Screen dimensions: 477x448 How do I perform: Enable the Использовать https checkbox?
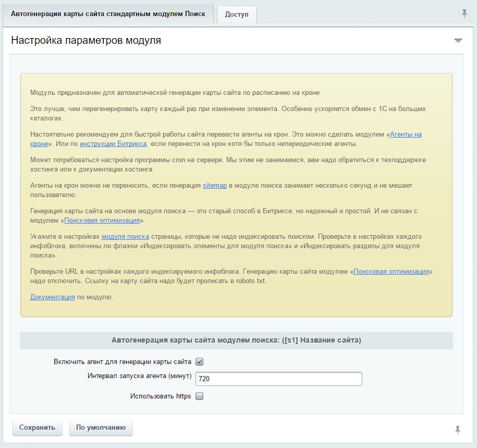tap(199, 396)
